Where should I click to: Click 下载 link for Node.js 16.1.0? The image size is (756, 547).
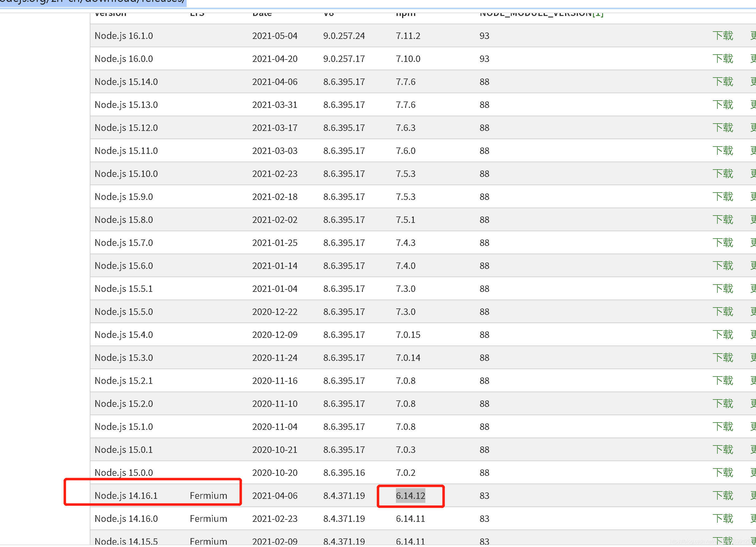722,36
